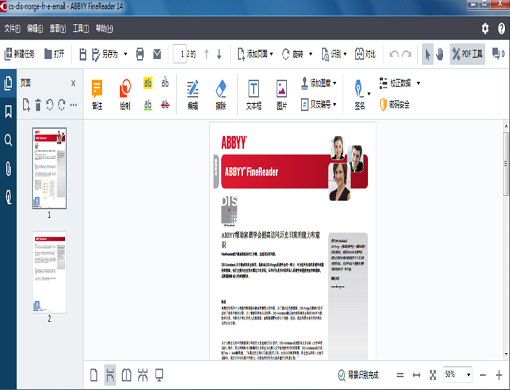The width and height of the screenshot is (510, 390).
Task: Select the Draw (绘制) tool
Action: click(125, 95)
